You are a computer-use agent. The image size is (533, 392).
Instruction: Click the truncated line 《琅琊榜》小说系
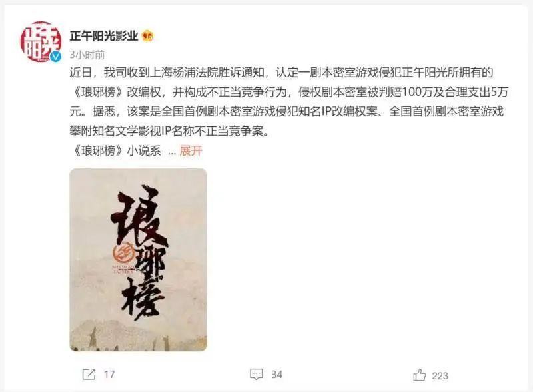click(x=115, y=150)
